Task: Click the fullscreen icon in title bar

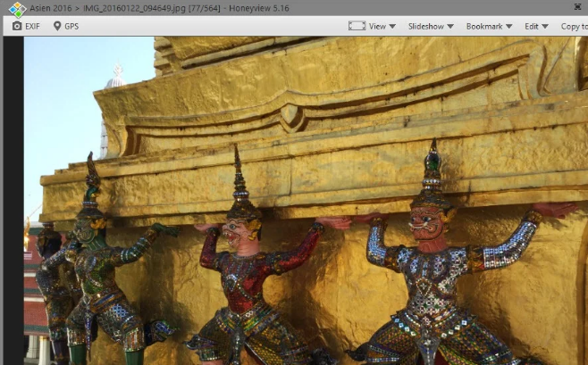Action: click(x=577, y=7)
